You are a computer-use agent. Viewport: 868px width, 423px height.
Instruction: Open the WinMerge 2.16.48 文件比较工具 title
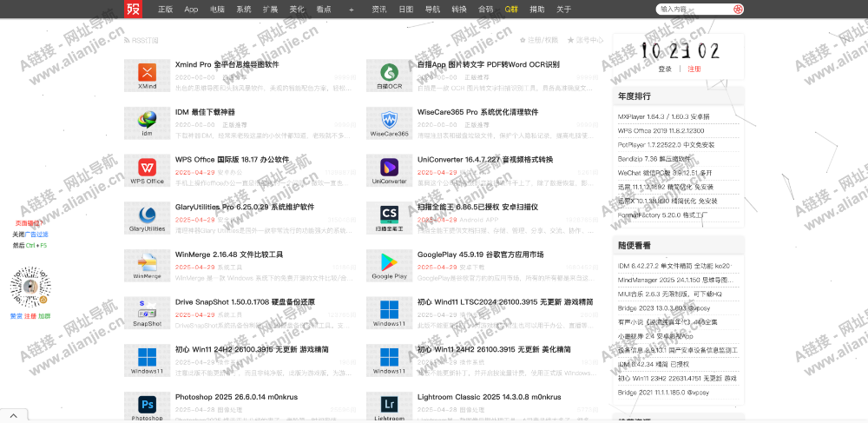pyautogui.click(x=229, y=254)
